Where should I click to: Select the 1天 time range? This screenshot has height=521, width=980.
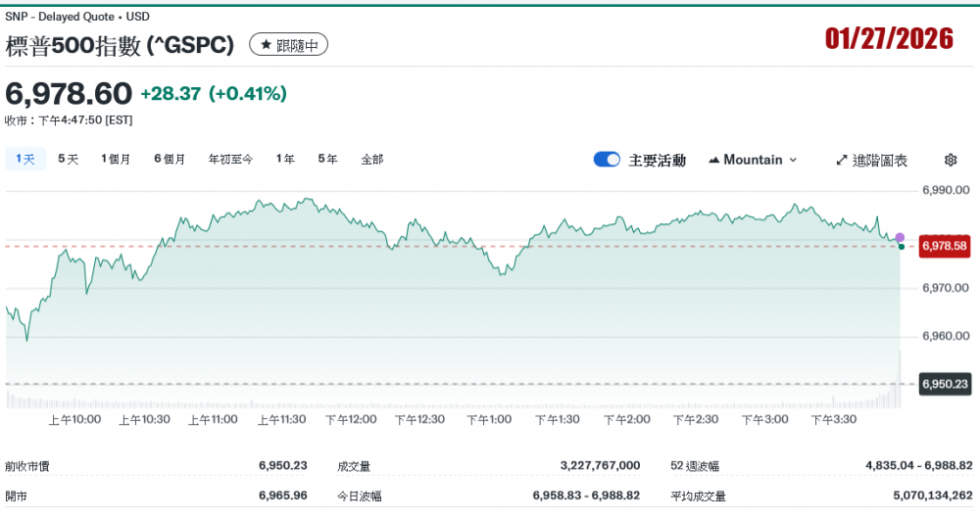coord(25,159)
